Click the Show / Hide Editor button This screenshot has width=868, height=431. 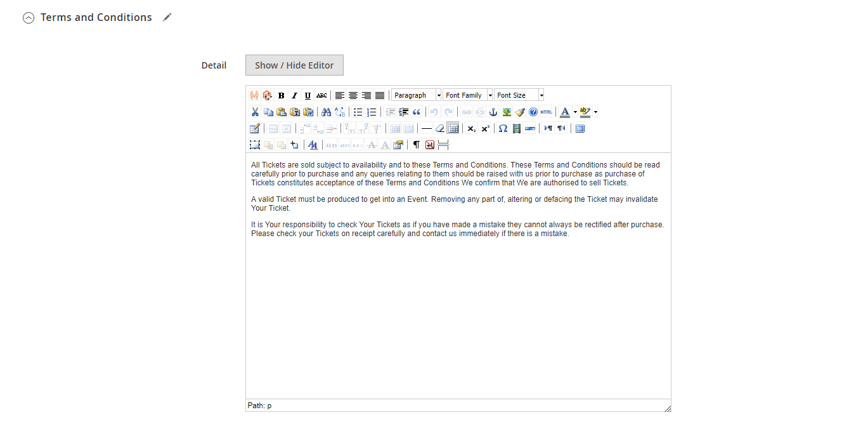pos(294,65)
